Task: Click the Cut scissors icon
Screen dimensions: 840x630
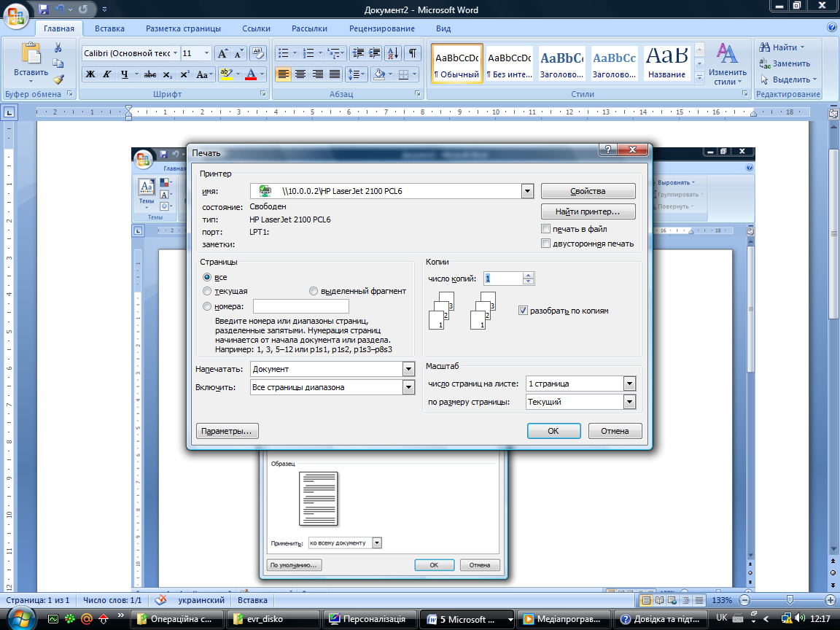Action: point(58,47)
